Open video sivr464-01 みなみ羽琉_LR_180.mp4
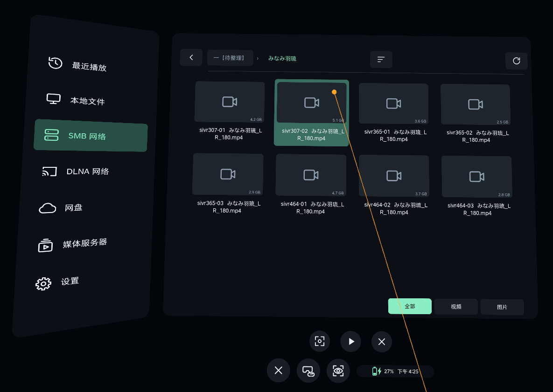The height and width of the screenshot is (392, 553). [311, 185]
